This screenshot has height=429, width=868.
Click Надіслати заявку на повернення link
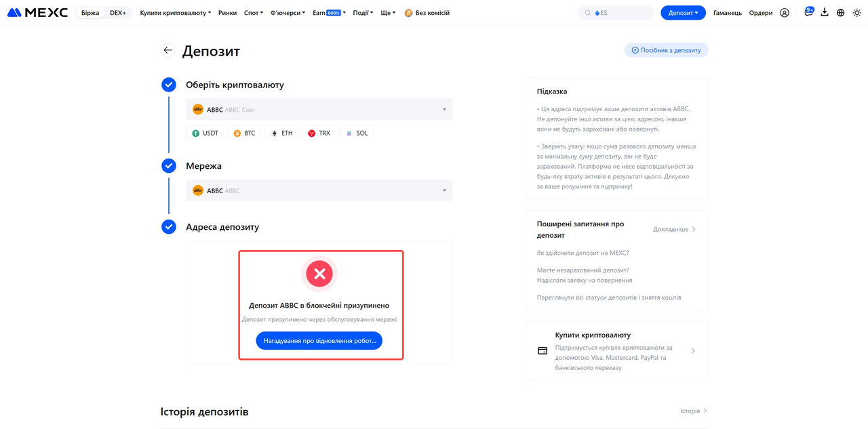(585, 280)
